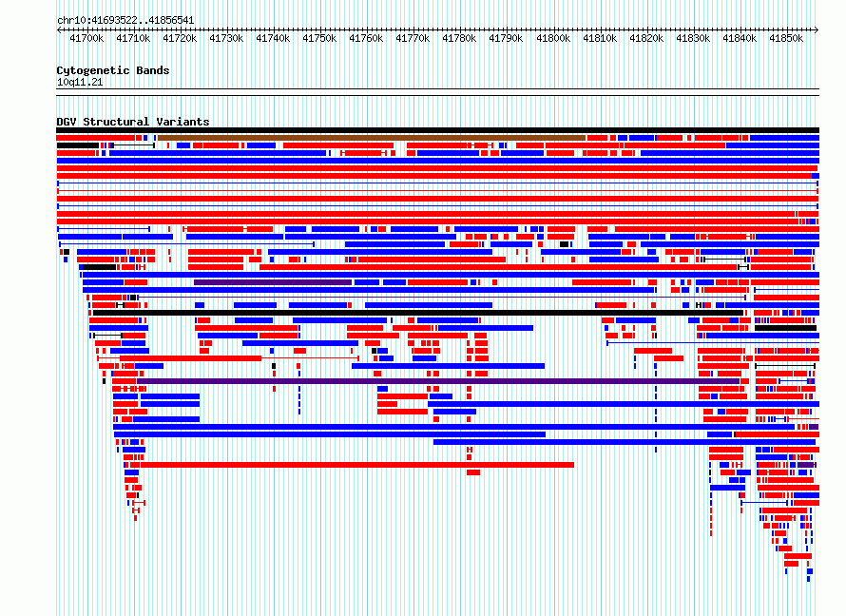Image resolution: width=846 pixels, height=616 pixels.
Task: Click the 41820k ruler label
Action: tap(646, 38)
